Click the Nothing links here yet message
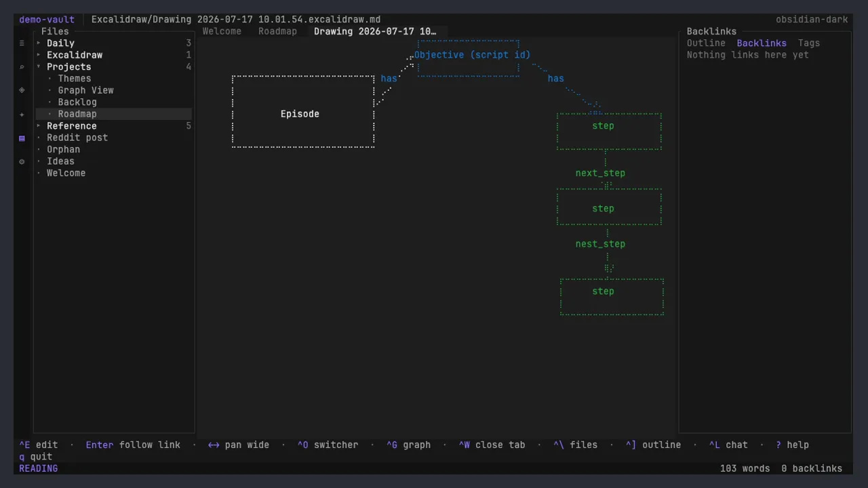Viewport: 868px width, 488px height. click(747, 55)
